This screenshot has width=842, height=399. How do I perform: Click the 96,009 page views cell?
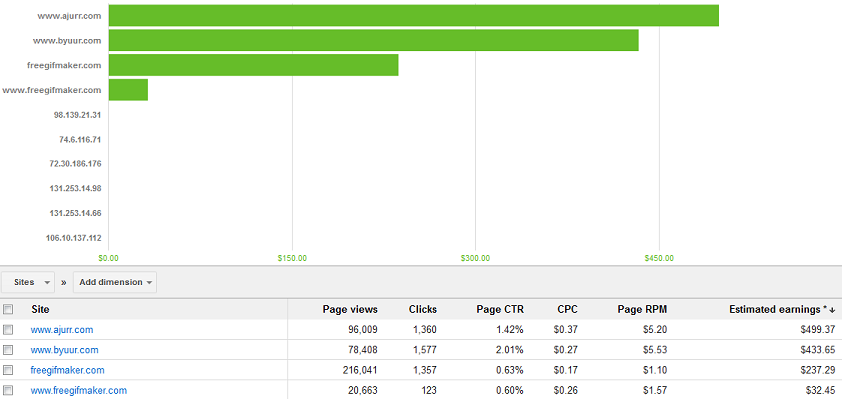point(362,330)
